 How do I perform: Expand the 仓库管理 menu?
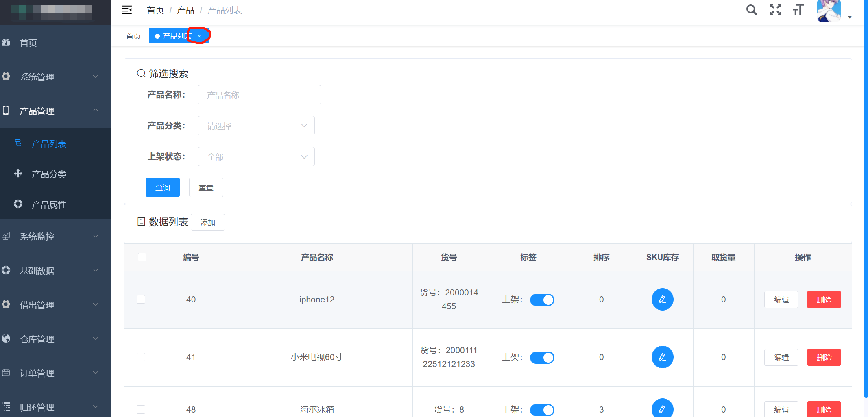pos(56,339)
